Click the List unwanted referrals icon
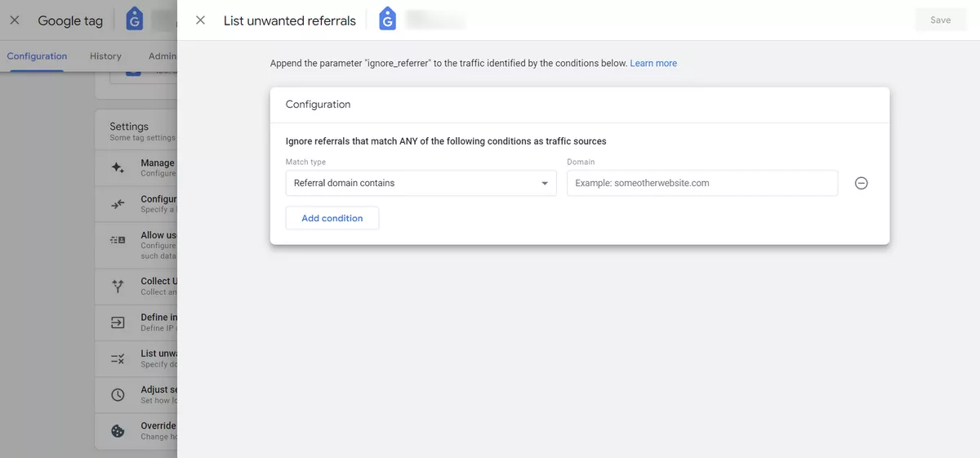Viewport: 980px width, 458px height. [118, 358]
